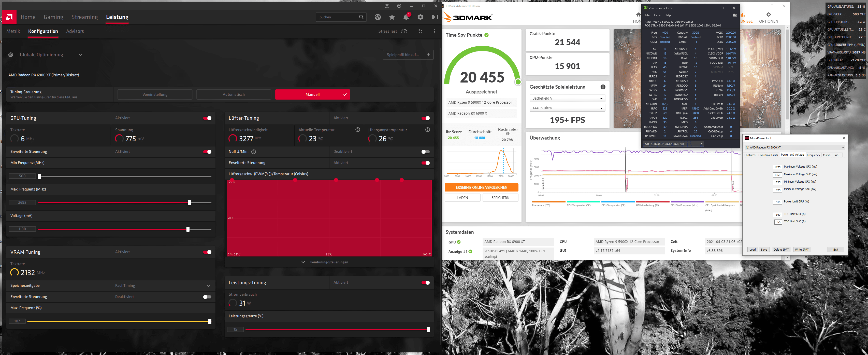Open ZenTimings memory module dropdown

pyautogui.click(x=674, y=144)
